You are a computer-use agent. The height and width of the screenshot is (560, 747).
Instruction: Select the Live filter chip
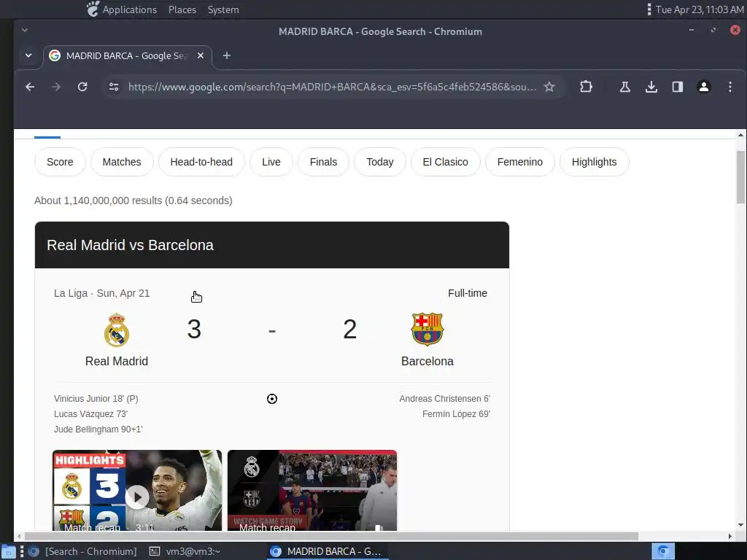click(271, 162)
